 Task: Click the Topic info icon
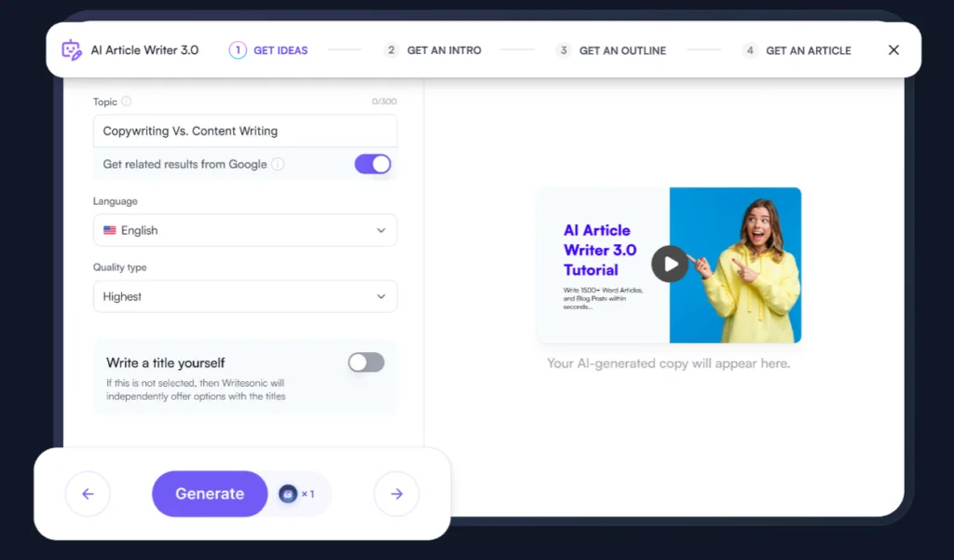[126, 102]
